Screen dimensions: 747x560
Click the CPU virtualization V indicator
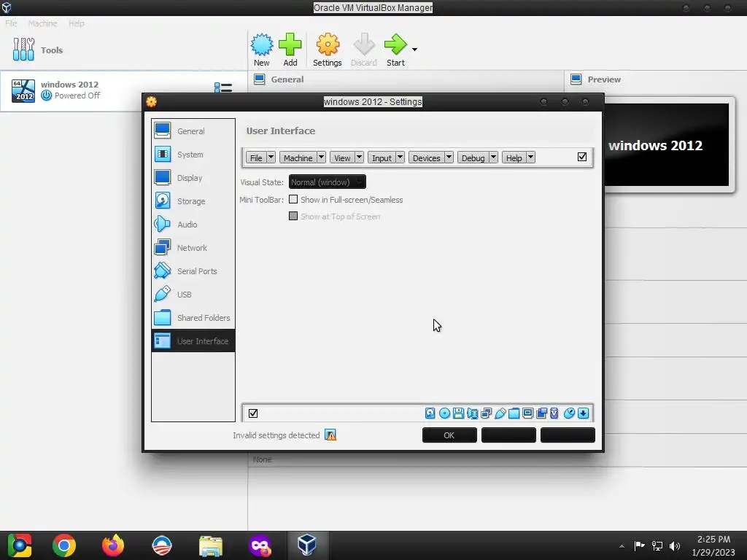click(554, 413)
